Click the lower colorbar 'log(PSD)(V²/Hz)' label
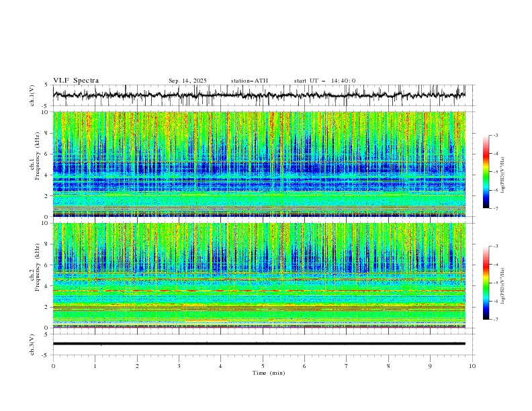532x411 pixels. coord(503,285)
